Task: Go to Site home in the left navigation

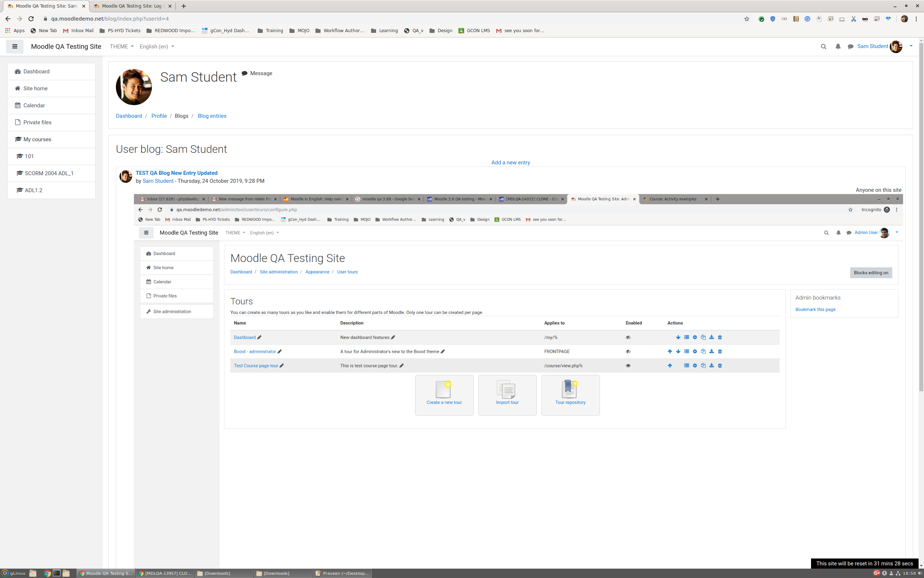Action: 51,88
